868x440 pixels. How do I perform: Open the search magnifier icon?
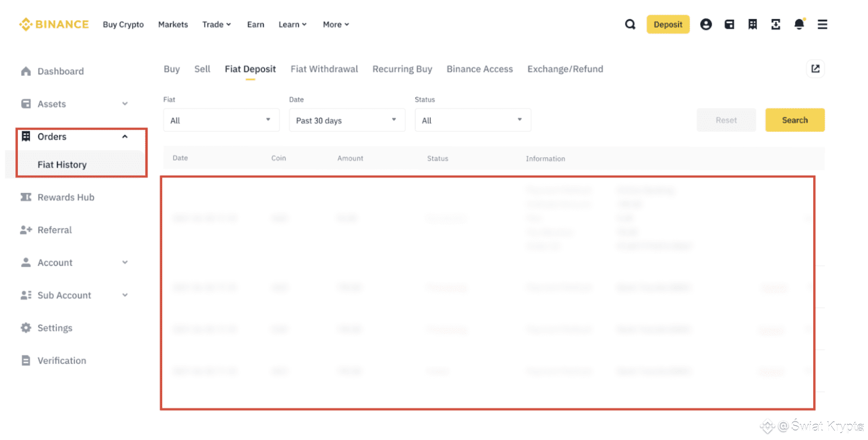[x=630, y=24]
